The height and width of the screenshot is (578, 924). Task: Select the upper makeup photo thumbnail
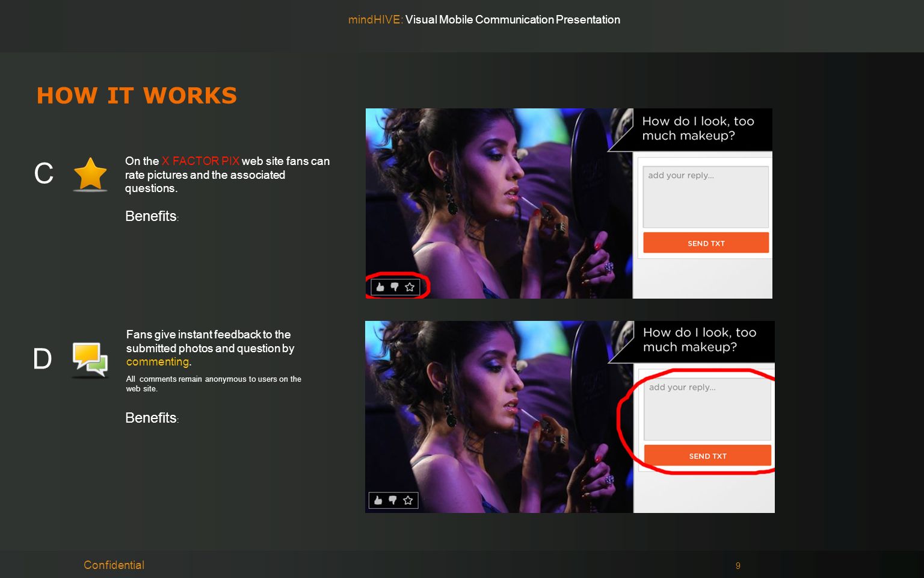point(499,204)
